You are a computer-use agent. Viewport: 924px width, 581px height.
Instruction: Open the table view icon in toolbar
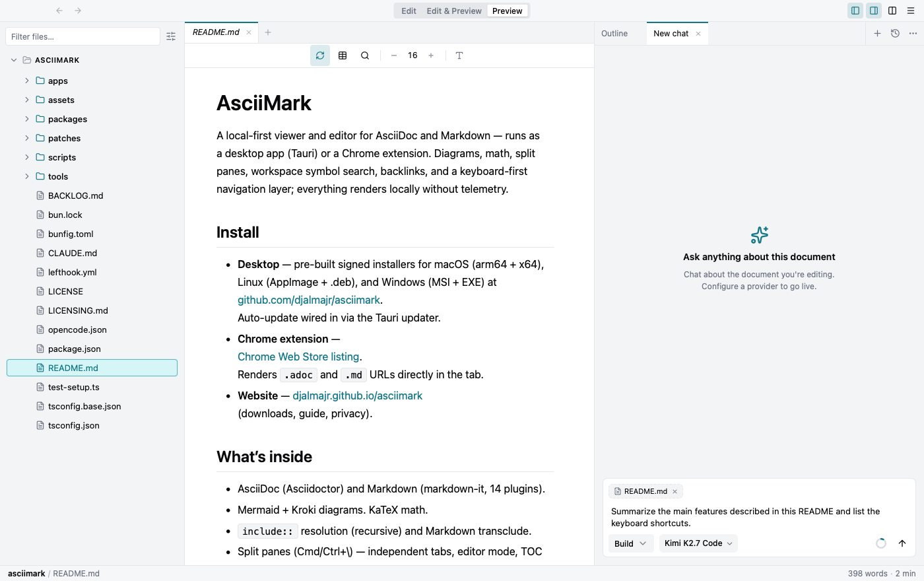pos(343,55)
